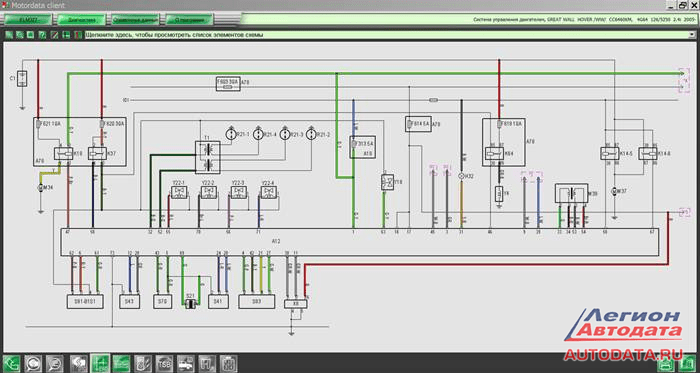Click the first green icon in diagram toolbar

8,35
